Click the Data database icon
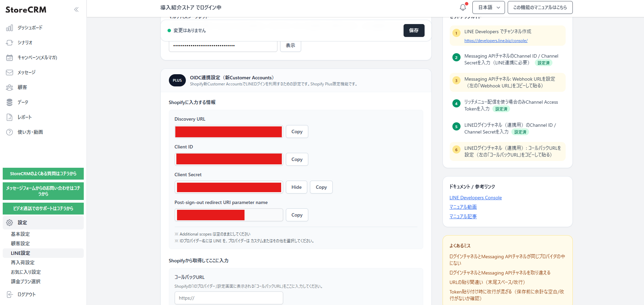This screenshot has width=644, height=305. [x=9, y=102]
